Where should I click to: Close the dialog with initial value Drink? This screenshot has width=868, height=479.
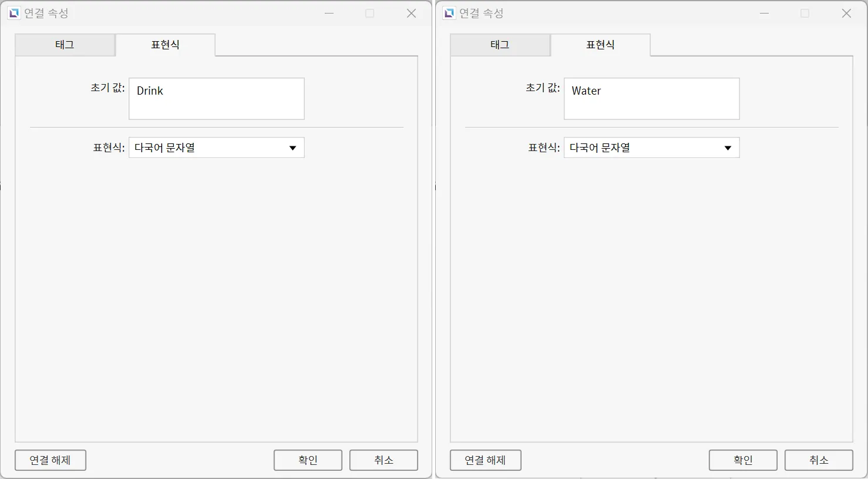point(411,13)
